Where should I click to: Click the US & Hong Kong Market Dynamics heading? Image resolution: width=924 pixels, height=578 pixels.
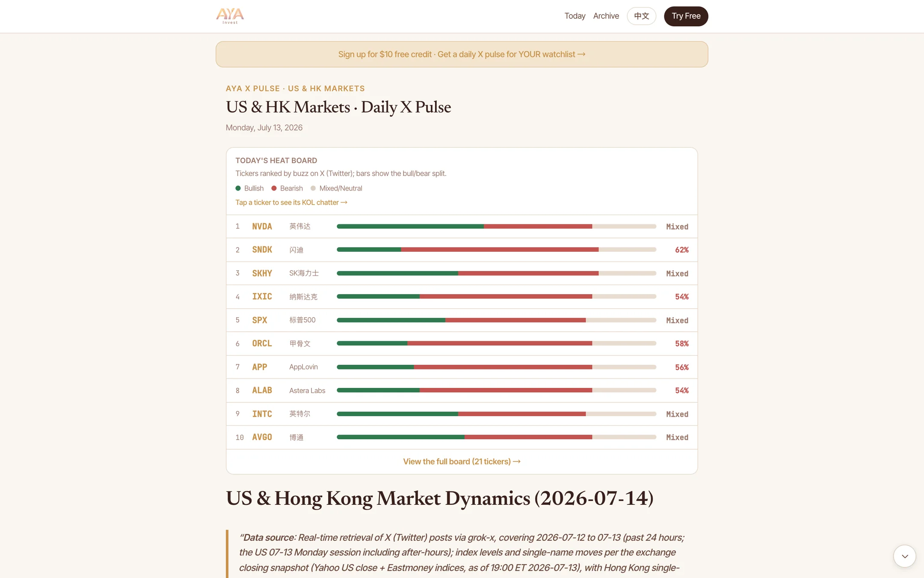click(440, 498)
